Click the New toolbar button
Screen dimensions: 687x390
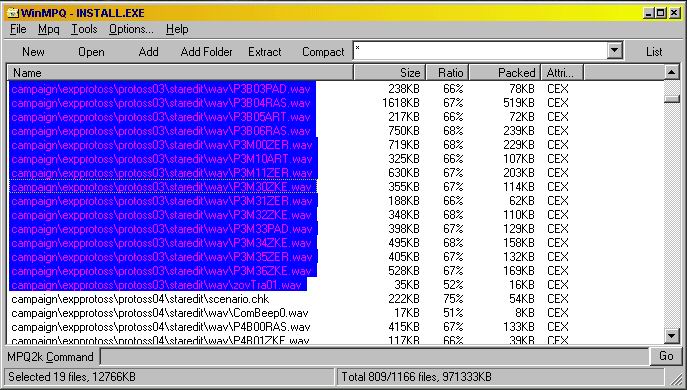(x=33, y=52)
